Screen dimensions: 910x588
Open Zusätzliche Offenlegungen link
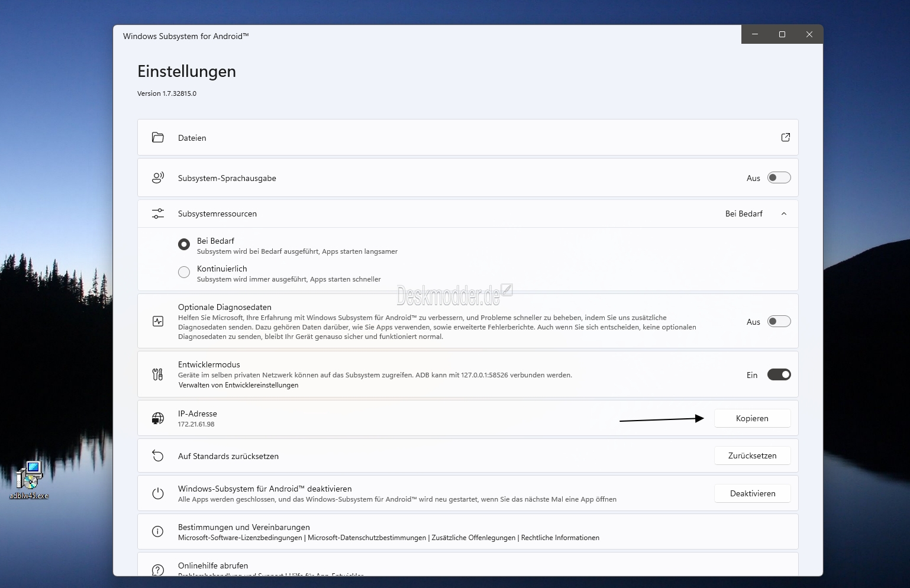473,538
